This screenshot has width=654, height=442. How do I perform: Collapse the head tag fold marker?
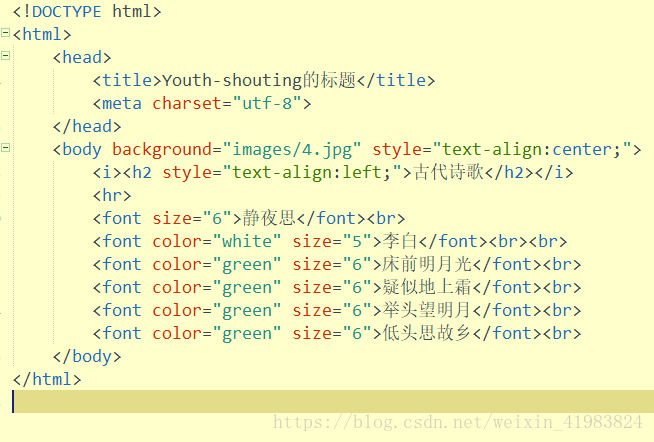(x=5, y=55)
